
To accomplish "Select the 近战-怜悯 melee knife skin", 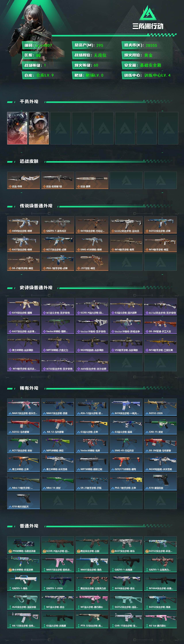I will pyautogui.click(x=24, y=180).
